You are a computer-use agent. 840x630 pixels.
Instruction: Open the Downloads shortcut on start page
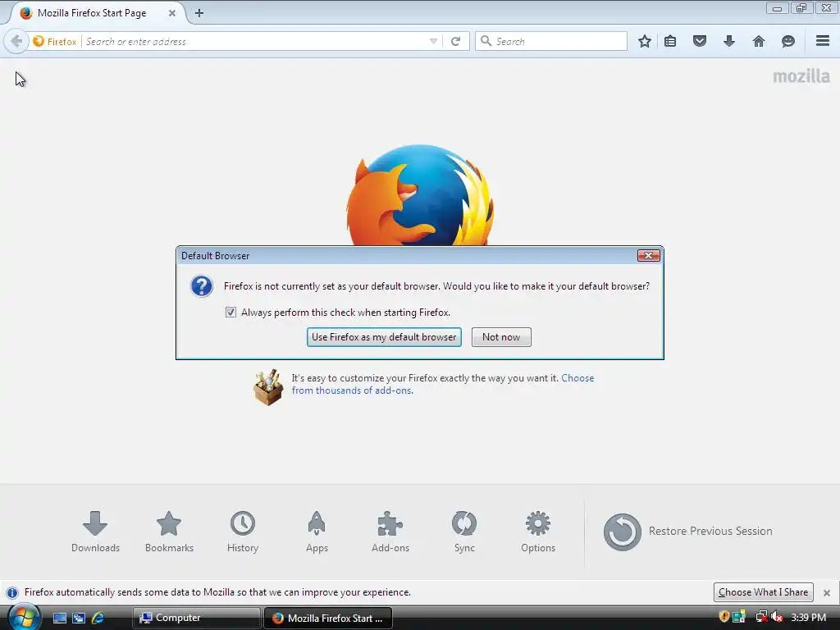(x=95, y=532)
